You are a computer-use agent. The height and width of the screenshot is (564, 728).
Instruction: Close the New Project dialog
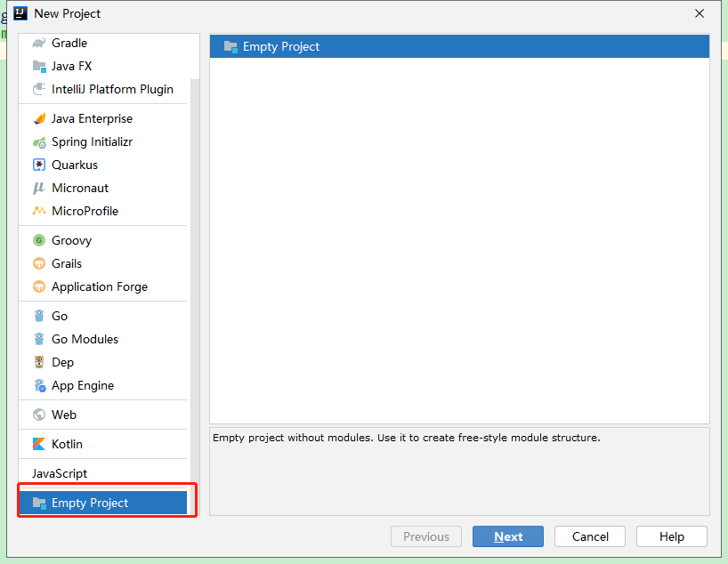pyautogui.click(x=700, y=13)
